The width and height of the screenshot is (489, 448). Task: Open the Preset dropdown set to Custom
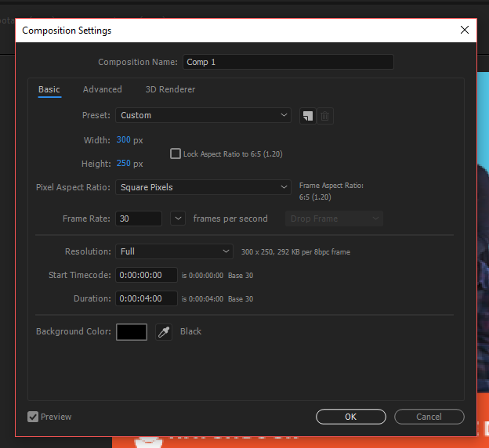[203, 115]
